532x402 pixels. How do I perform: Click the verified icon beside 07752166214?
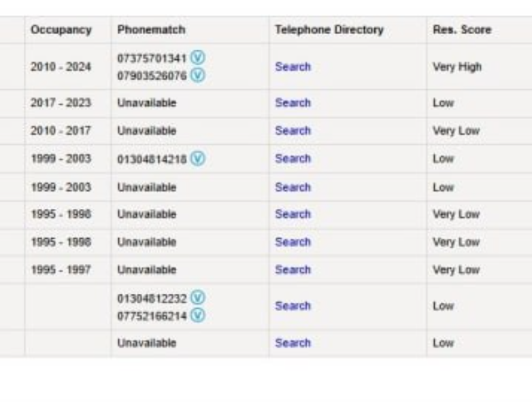(x=197, y=316)
